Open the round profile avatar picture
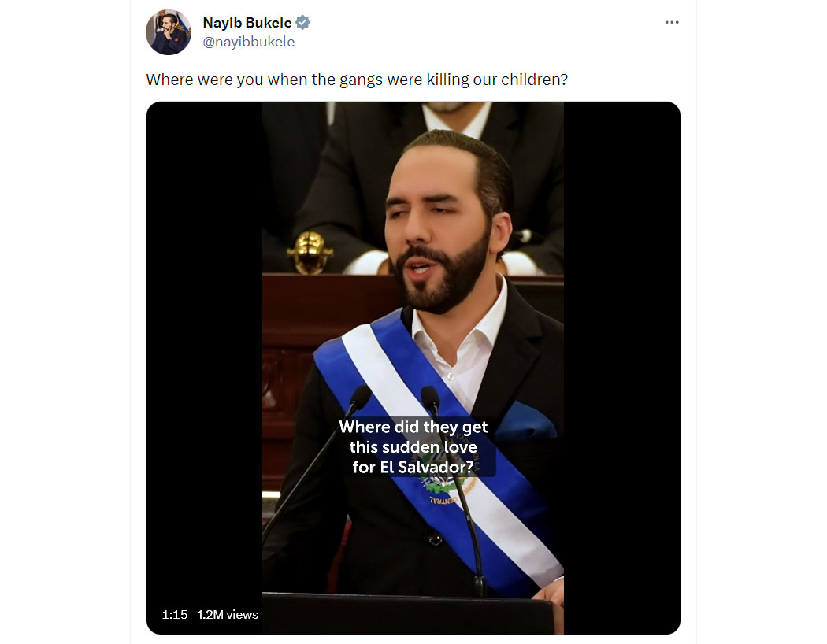Viewport: 827px width, 644px height. (169, 32)
